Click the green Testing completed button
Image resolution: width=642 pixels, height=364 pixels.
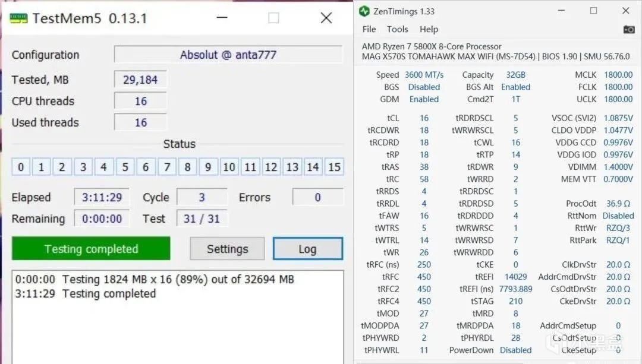click(91, 249)
